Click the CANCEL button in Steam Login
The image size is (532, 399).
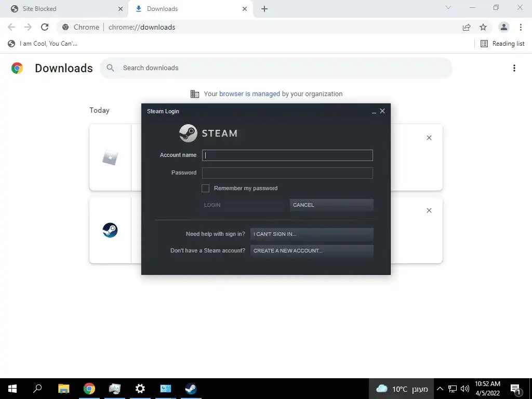(x=331, y=205)
